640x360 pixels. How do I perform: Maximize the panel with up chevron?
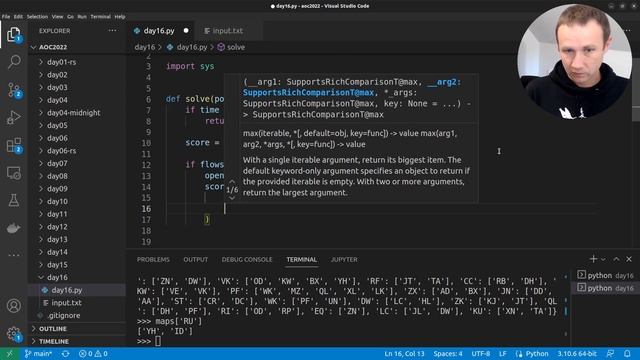(616, 259)
